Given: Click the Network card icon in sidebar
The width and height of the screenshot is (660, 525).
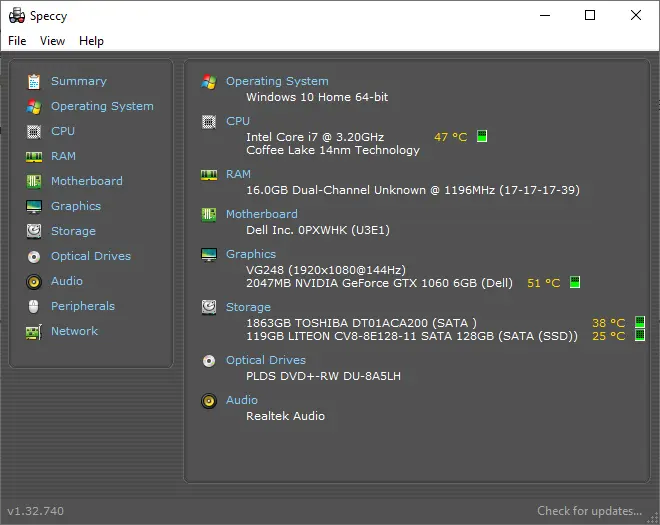Looking at the screenshot, I should click(x=34, y=332).
